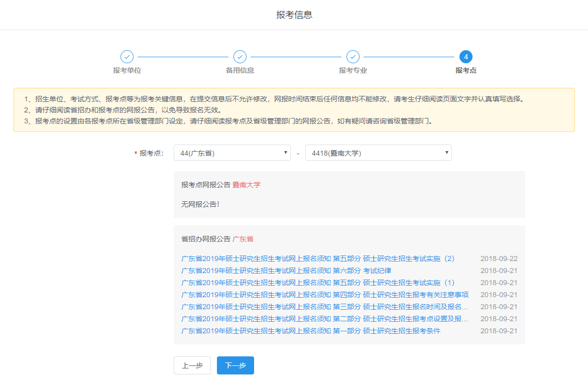Click the 备用信息 step checkmark icon
588x385 pixels.
pyautogui.click(x=240, y=57)
